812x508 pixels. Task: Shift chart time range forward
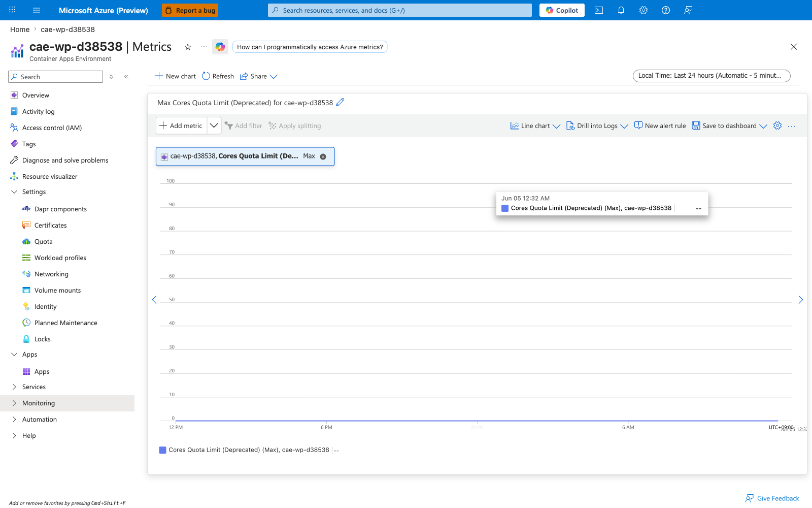[x=800, y=300]
